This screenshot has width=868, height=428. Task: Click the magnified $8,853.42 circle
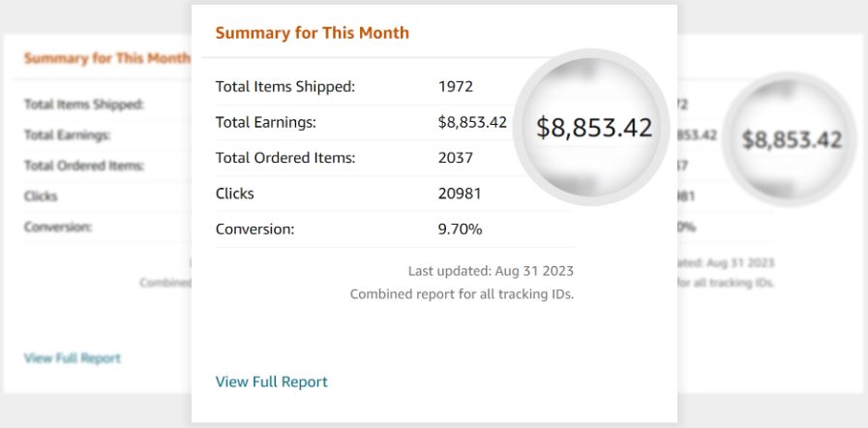click(x=592, y=128)
